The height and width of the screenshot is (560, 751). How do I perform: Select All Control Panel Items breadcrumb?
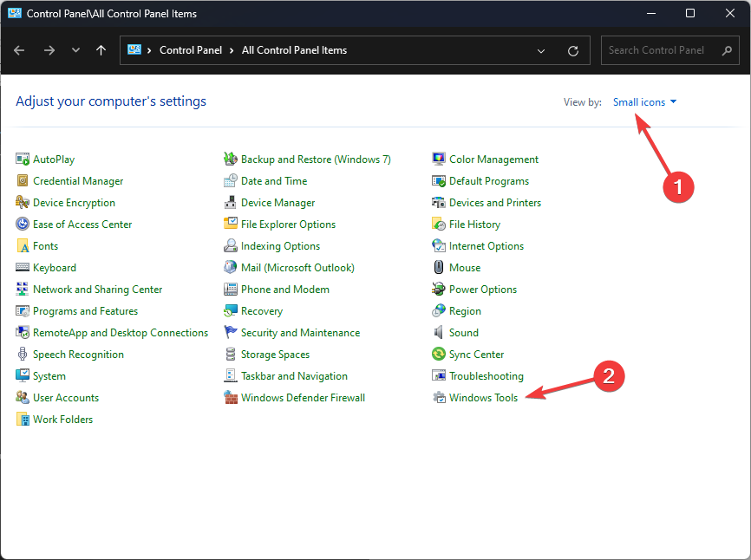(294, 50)
